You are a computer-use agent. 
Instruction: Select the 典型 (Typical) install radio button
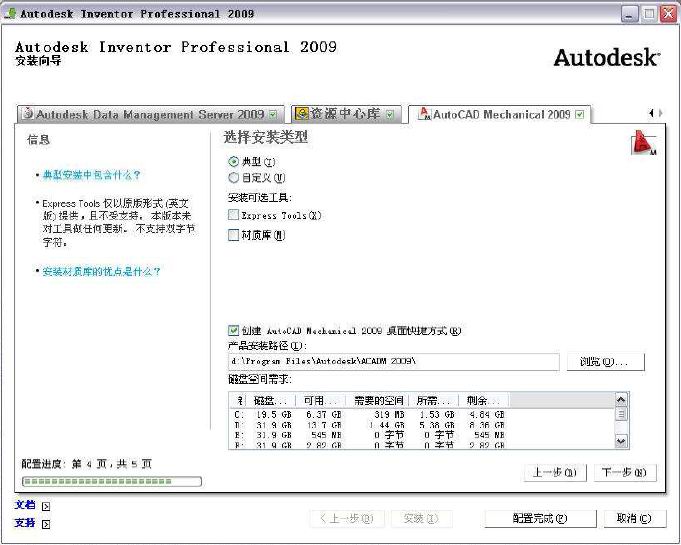point(234,162)
